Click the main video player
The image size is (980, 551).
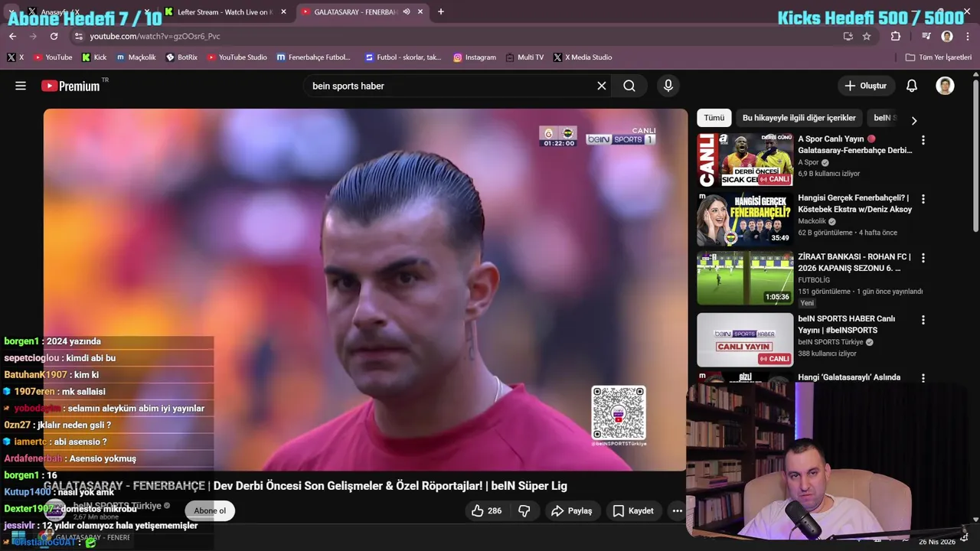[x=365, y=289]
